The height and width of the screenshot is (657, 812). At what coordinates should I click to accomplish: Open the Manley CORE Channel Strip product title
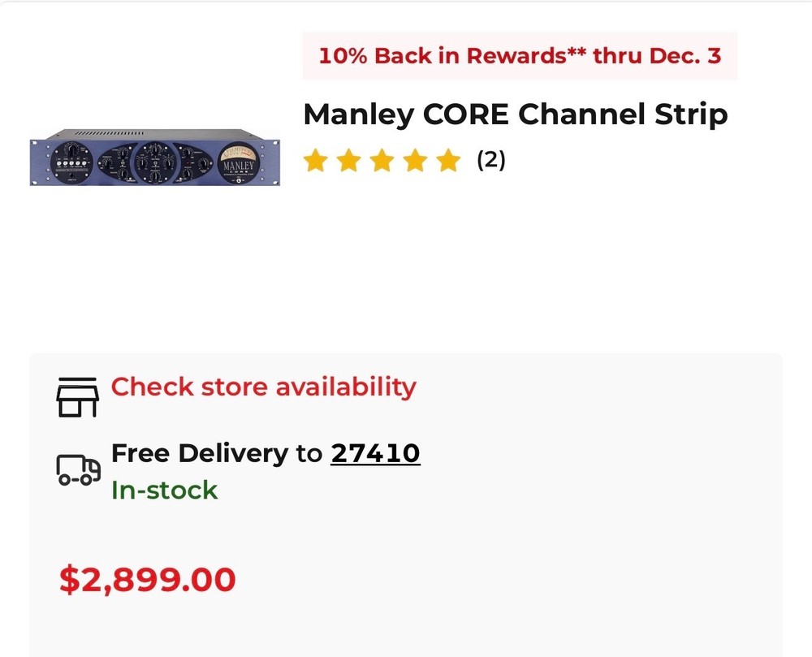(516, 115)
